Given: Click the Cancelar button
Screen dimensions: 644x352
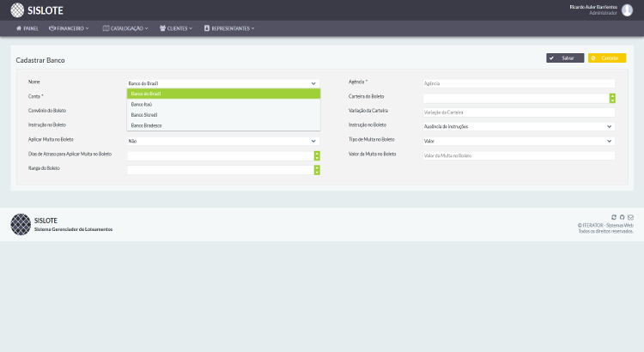Looking at the screenshot, I should [x=606, y=58].
